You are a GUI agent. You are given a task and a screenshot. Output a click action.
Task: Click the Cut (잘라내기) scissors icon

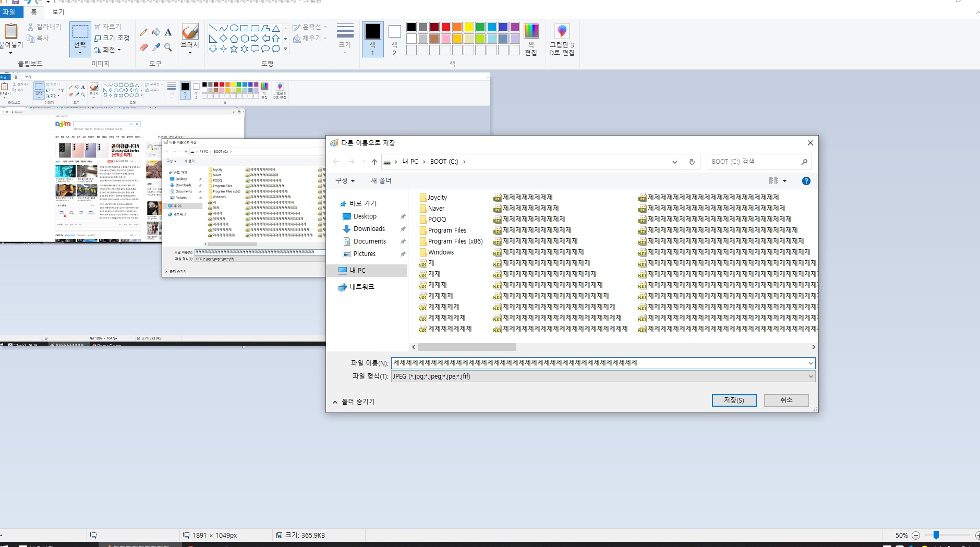(x=31, y=27)
